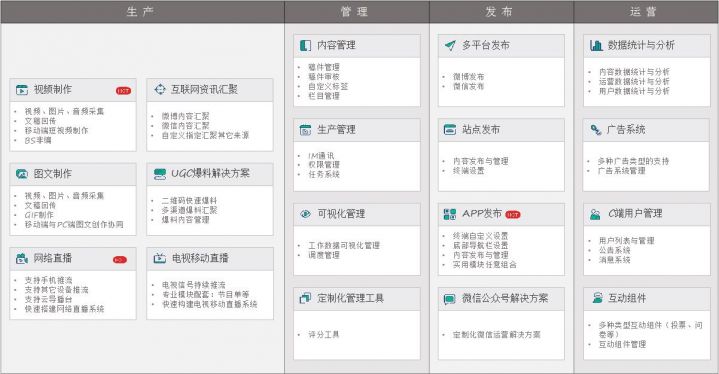Image resolution: width=719 pixels, height=374 pixels.
Task: Click the 微信公众号解决方案 title text
Action: click(x=505, y=298)
